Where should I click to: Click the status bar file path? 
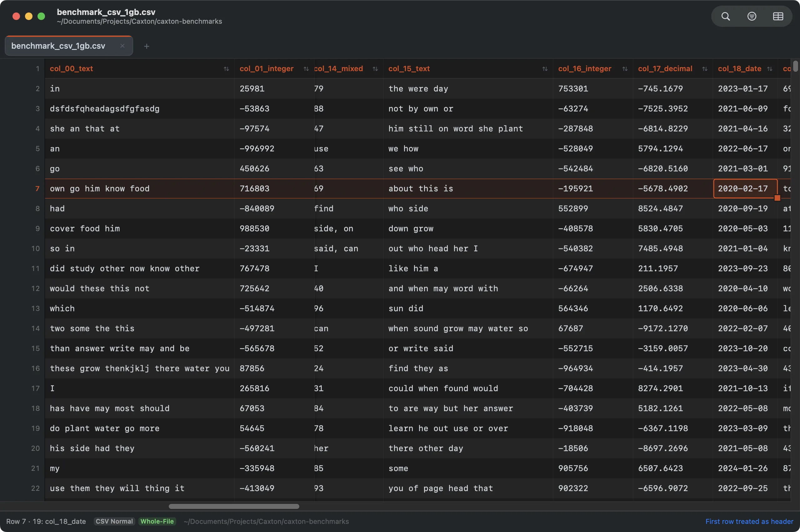[x=266, y=521]
